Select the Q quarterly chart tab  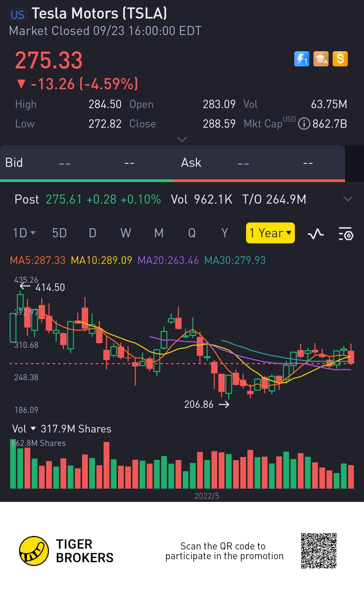click(192, 233)
